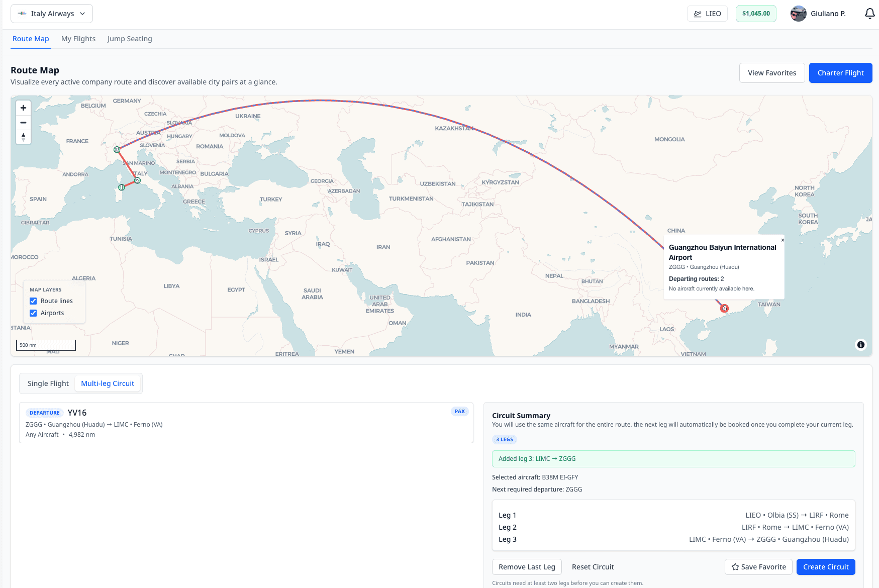Save circuit with Save Favorite button
This screenshot has width=879, height=588.
point(758,567)
